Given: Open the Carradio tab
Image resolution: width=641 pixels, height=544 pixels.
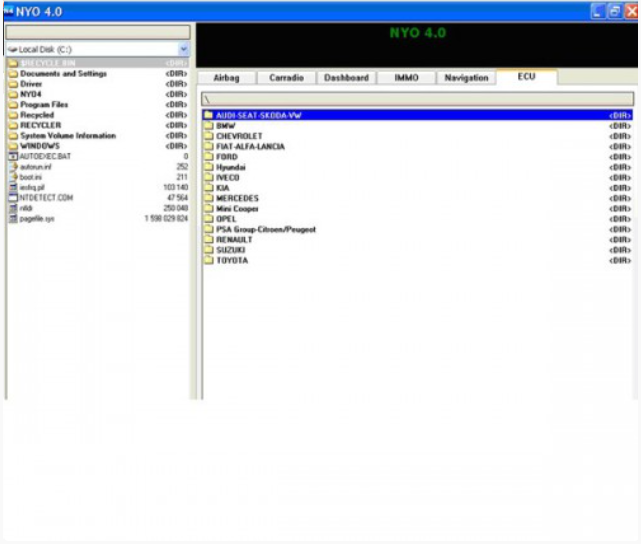Looking at the screenshot, I should [286, 78].
